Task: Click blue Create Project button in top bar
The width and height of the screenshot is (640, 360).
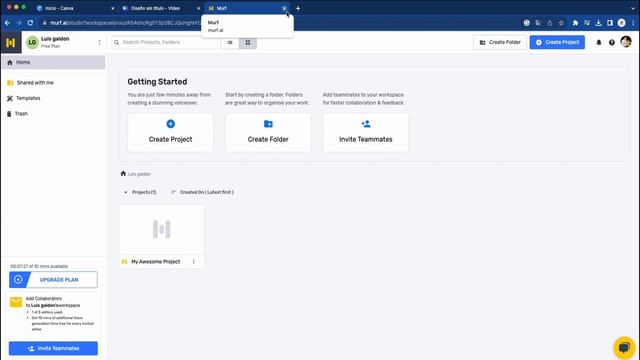Action: tap(557, 42)
